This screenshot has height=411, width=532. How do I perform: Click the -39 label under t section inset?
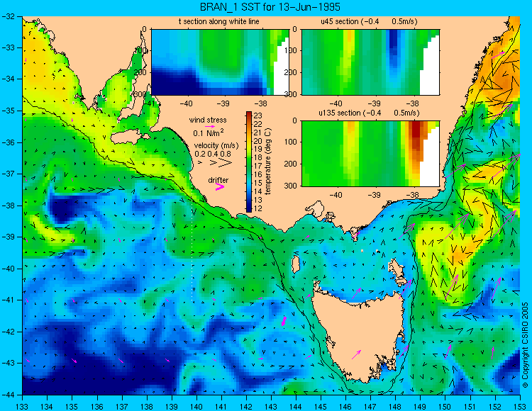click(223, 103)
